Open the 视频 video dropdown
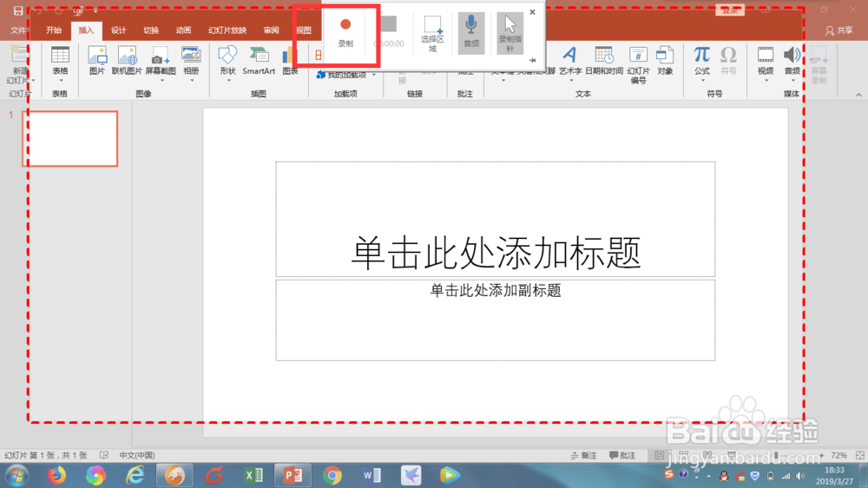Image resolution: width=868 pixels, height=488 pixels. 766,64
